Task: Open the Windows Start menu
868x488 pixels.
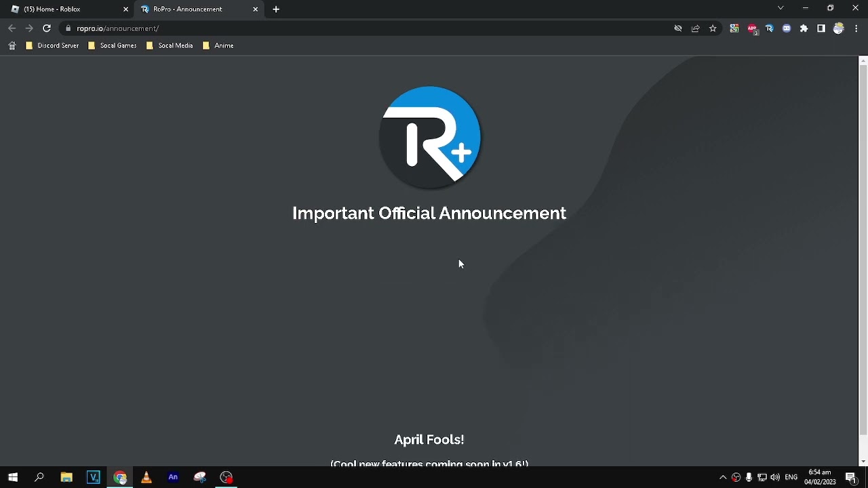Action: [x=13, y=477]
